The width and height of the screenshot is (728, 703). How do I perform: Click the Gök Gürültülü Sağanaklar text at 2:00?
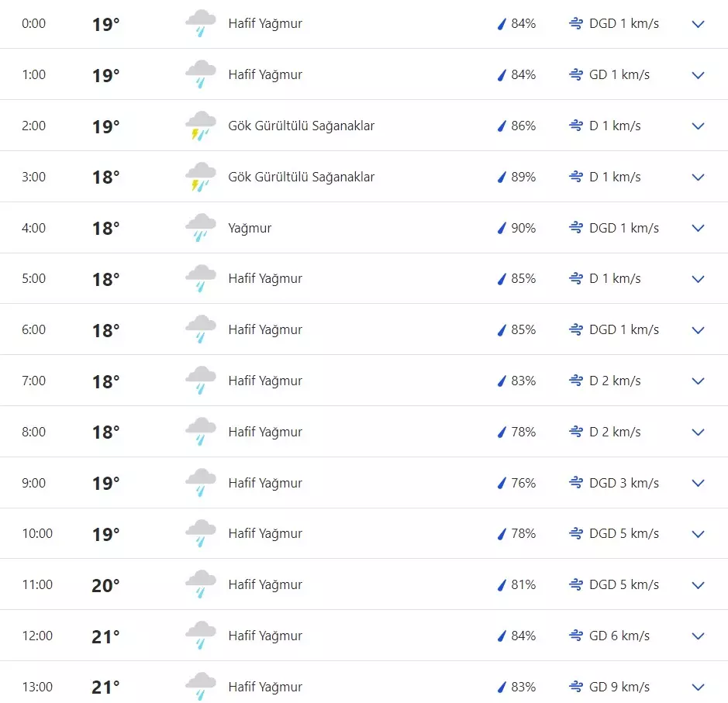(x=301, y=126)
